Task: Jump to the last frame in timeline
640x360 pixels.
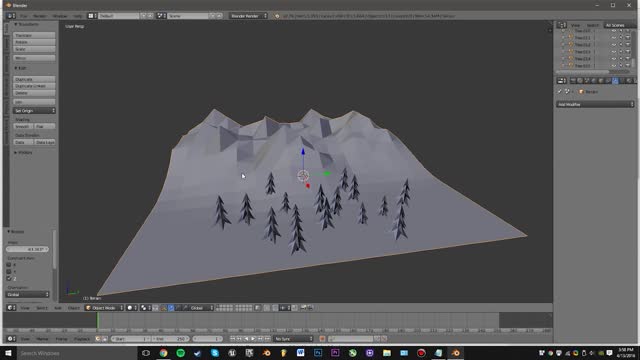Action: point(267,339)
